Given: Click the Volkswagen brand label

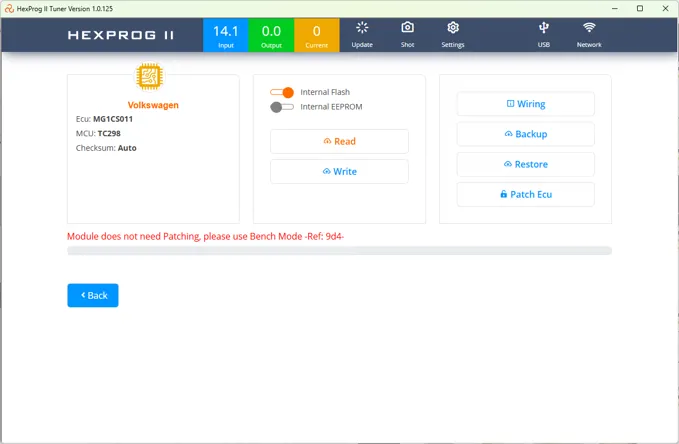Looking at the screenshot, I should (x=153, y=105).
